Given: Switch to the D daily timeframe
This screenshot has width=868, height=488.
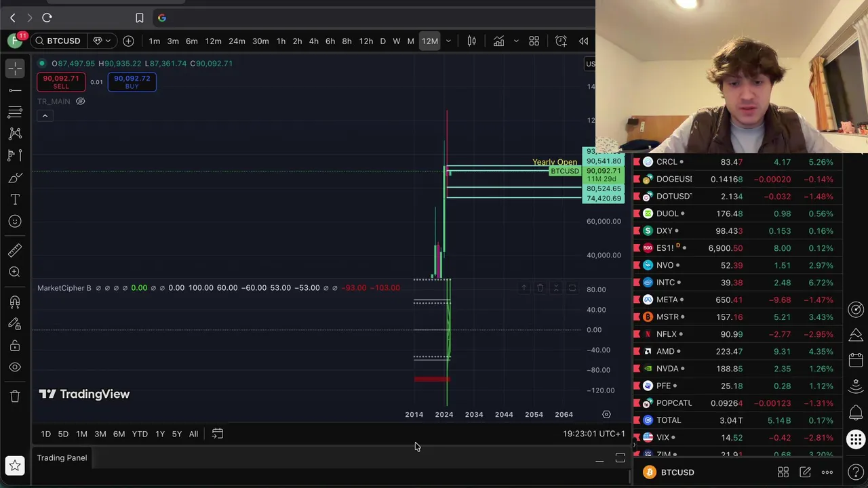Looking at the screenshot, I should pyautogui.click(x=382, y=41).
